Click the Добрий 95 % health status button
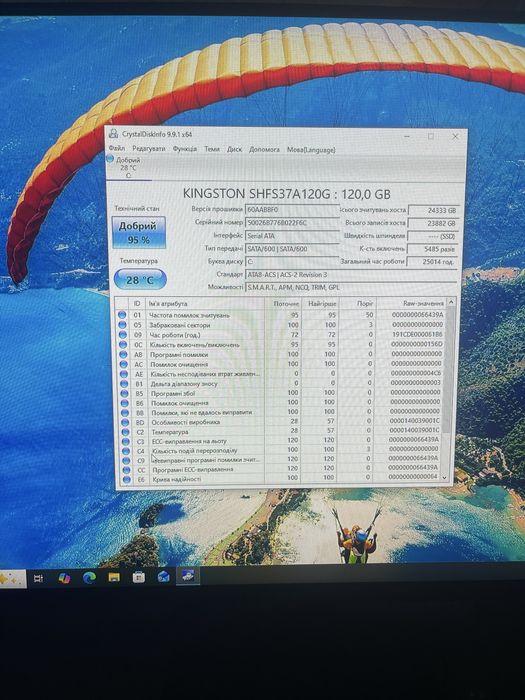 138,233
